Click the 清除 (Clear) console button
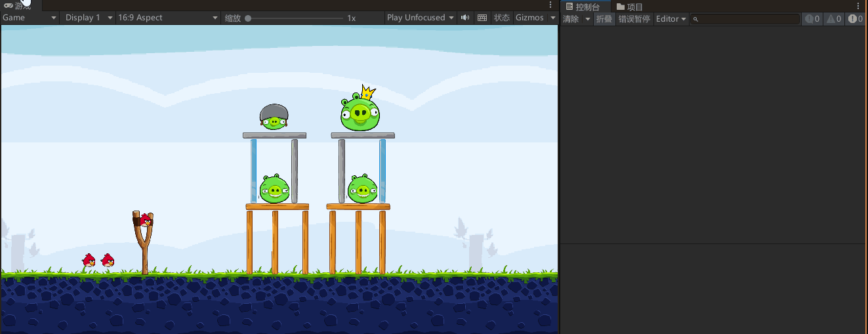The width and height of the screenshot is (868, 334). point(571,19)
